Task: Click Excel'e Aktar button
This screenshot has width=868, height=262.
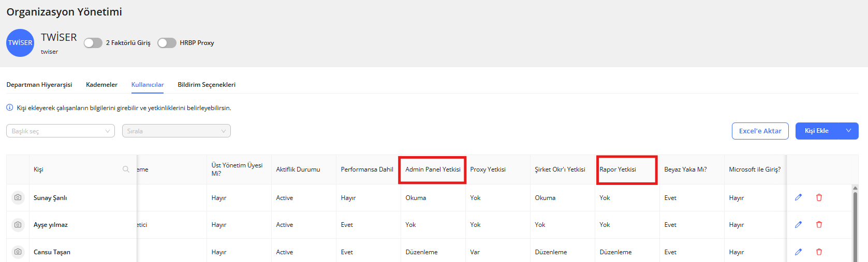Action: pyautogui.click(x=760, y=131)
